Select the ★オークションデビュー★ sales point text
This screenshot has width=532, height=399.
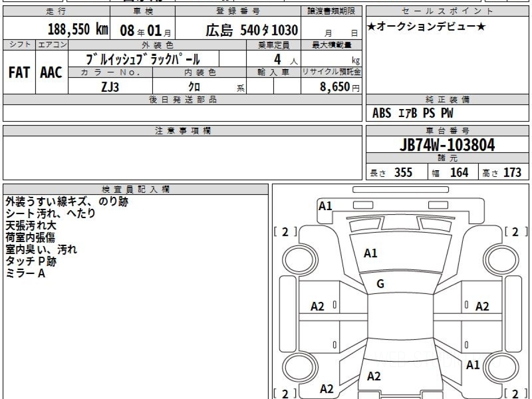[426, 27]
